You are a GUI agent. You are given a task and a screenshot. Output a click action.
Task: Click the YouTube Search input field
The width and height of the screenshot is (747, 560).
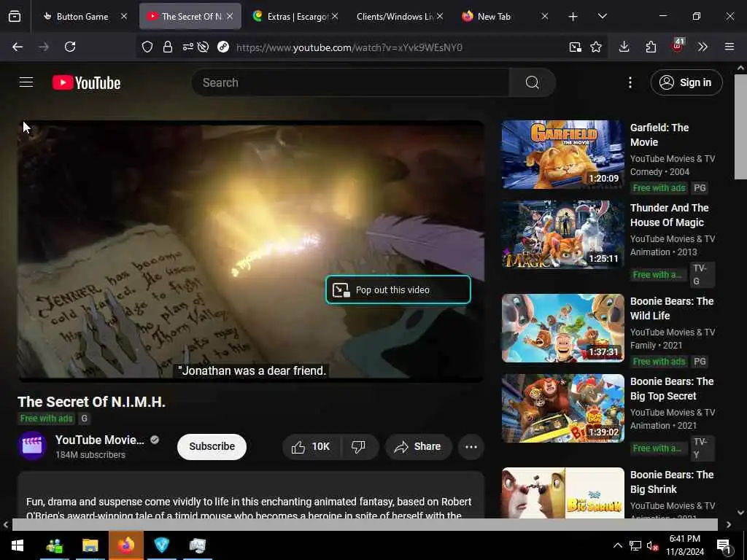click(350, 82)
